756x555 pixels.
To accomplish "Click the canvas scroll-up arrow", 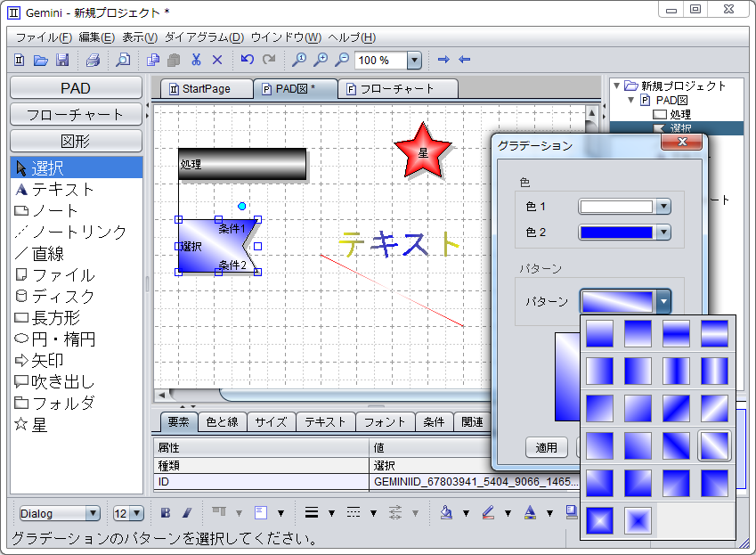I will click(591, 113).
